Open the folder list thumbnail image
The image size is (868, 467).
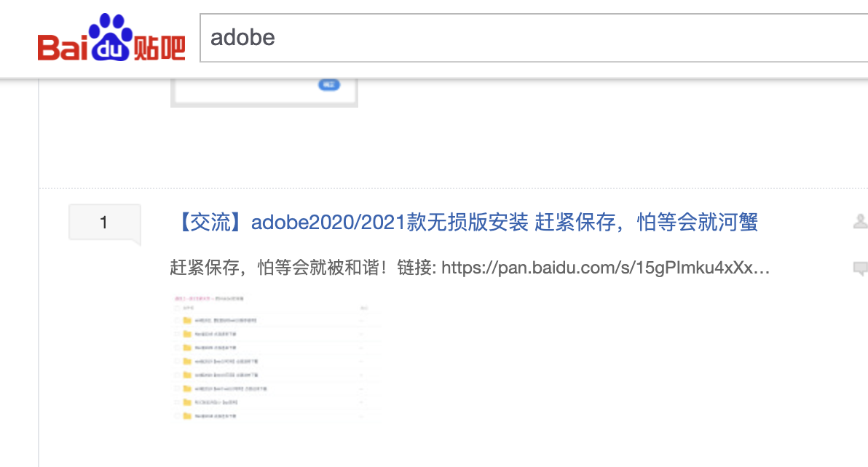pyautogui.click(x=275, y=358)
